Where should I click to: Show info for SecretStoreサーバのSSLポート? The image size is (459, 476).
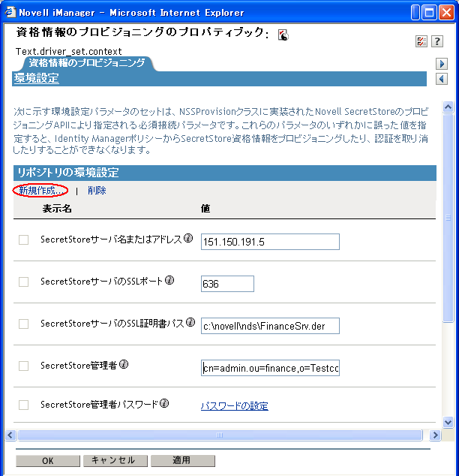click(x=169, y=280)
